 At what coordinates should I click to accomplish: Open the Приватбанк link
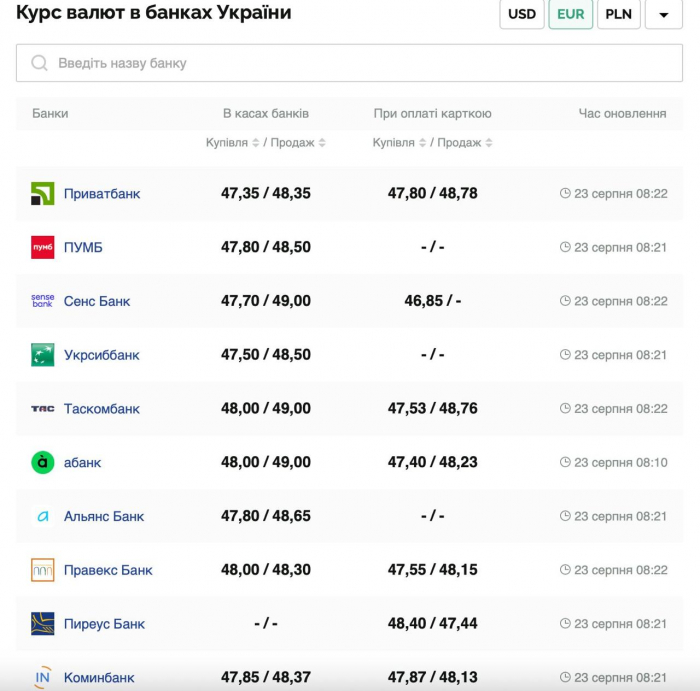[102, 194]
